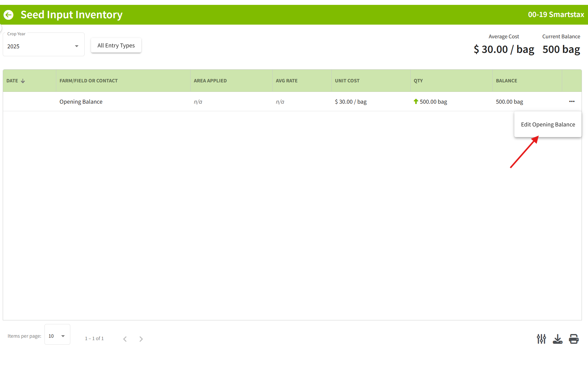Expand the Crop Year dropdown
This screenshot has width=588, height=369.
[x=44, y=46]
